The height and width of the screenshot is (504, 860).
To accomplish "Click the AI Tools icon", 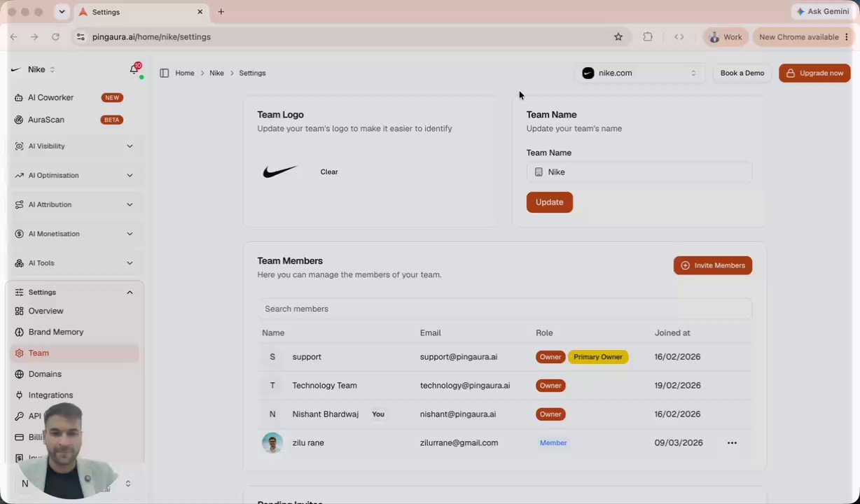I will 19,263.
